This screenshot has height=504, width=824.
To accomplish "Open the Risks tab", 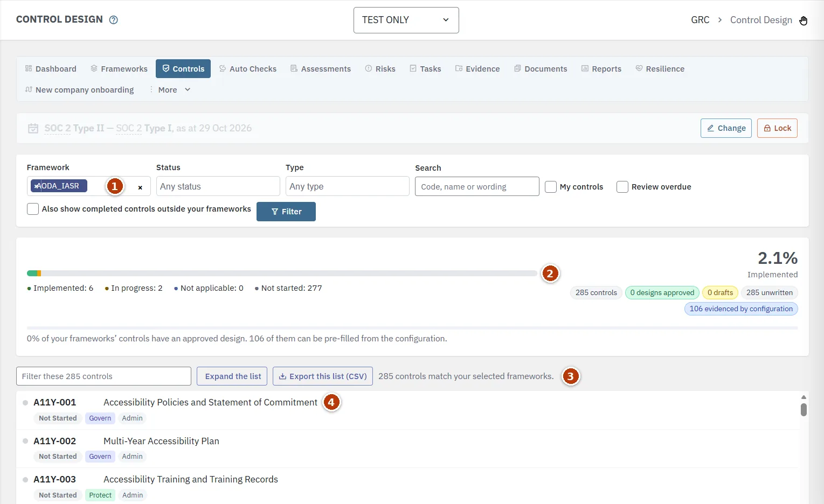I will point(380,69).
